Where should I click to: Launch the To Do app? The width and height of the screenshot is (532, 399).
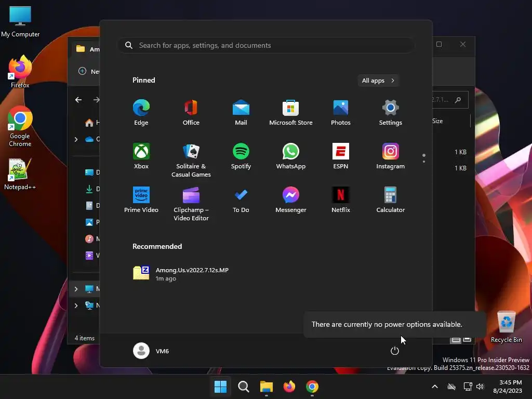click(241, 200)
